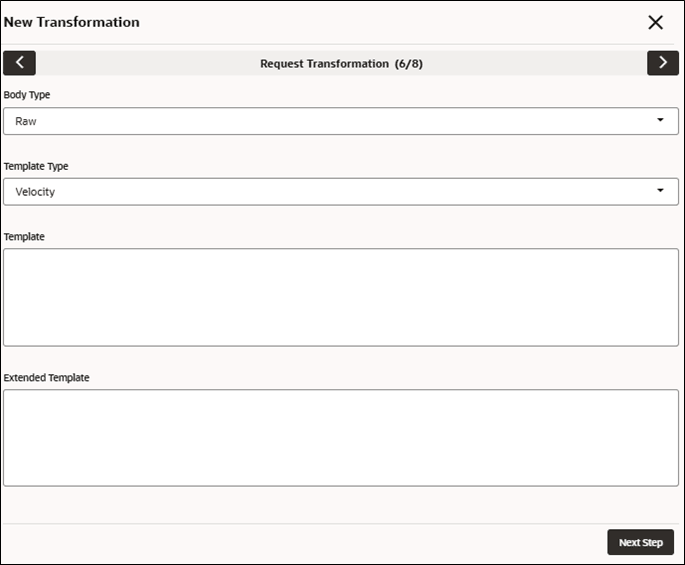This screenshot has height=565, width=685.
Task: Focus the Template text area
Action: click(341, 297)
